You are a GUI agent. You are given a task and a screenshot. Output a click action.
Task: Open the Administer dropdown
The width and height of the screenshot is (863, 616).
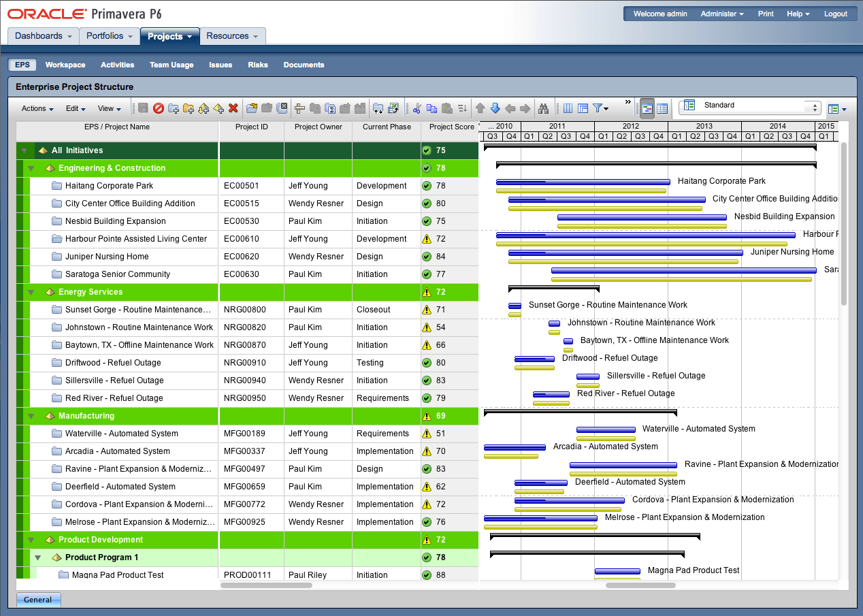tap(722, 14)
